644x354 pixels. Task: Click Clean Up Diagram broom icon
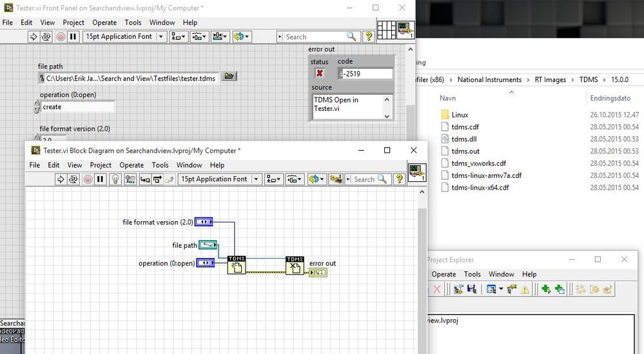click(336, 179)
